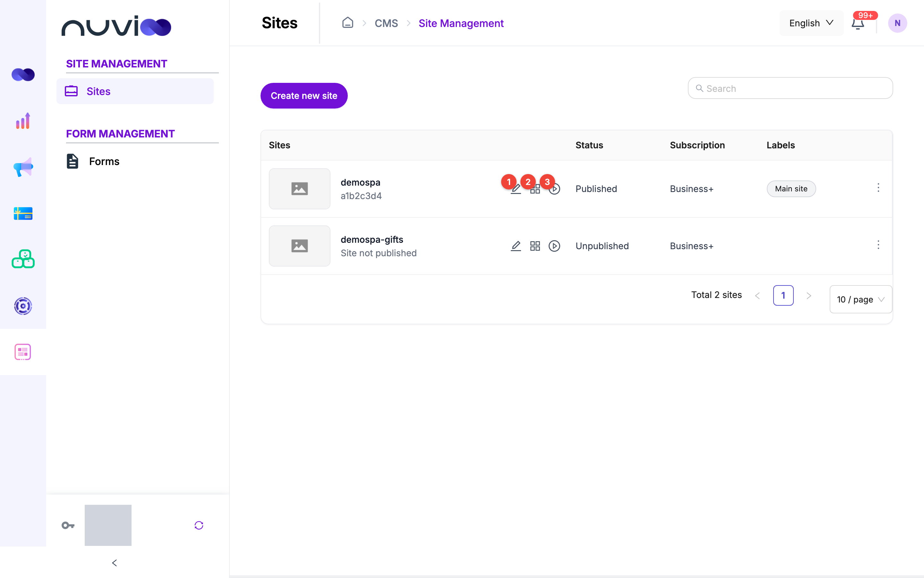Click the Unpublished status of demospa-gifts
This screenshot has width=924, height=578.
(602, 246)
